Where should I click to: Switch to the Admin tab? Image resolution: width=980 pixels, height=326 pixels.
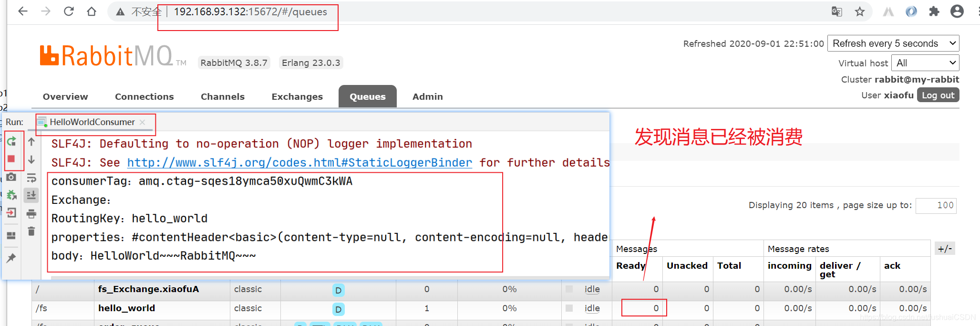[x=428, y=96]
